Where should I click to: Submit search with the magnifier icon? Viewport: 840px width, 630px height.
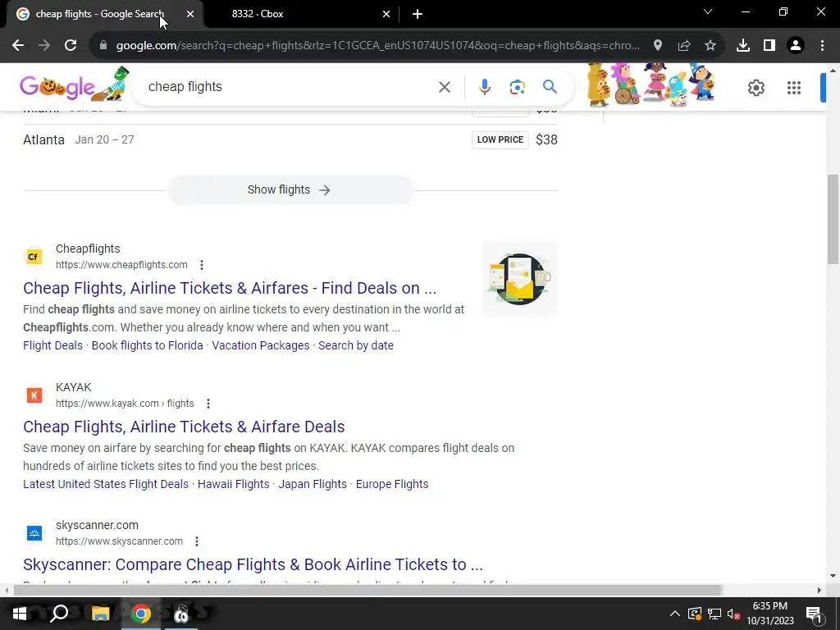(x=550, y=87)
